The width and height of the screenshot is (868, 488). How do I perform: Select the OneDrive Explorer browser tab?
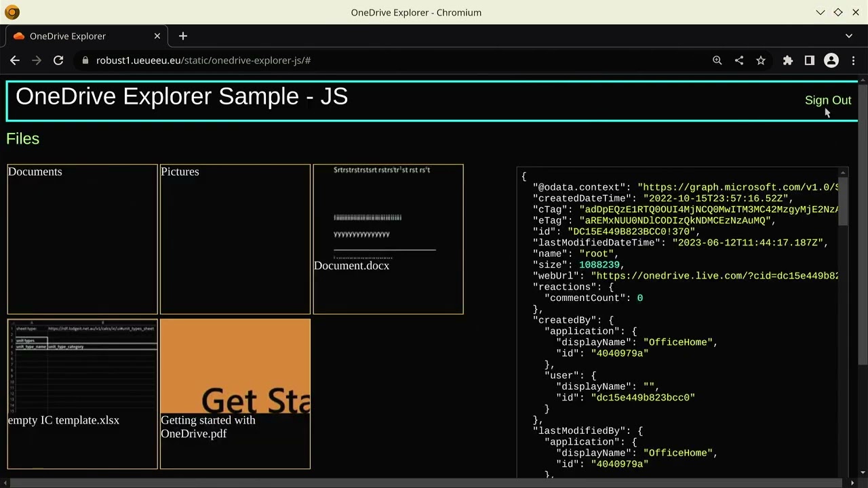tap(87, 36)
